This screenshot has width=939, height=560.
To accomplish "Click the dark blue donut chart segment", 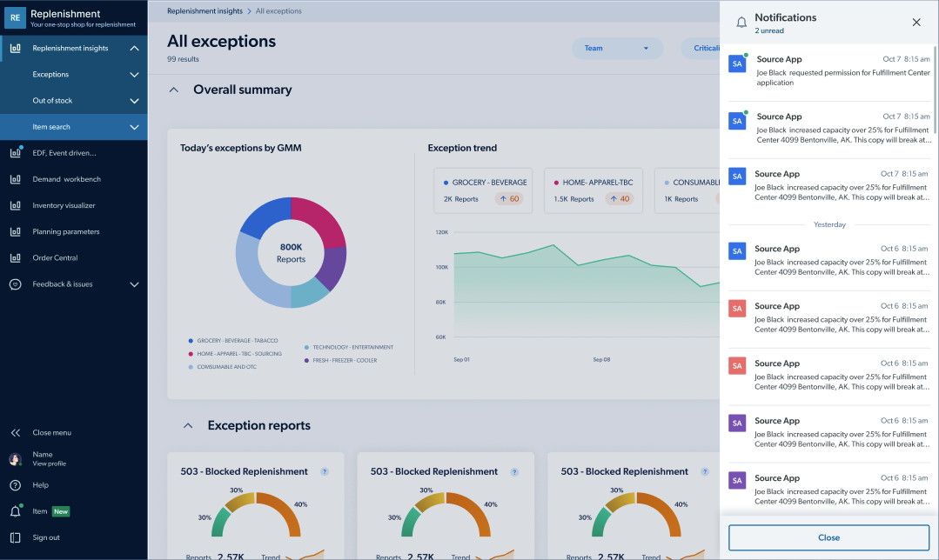I will (x=265, y=217).
